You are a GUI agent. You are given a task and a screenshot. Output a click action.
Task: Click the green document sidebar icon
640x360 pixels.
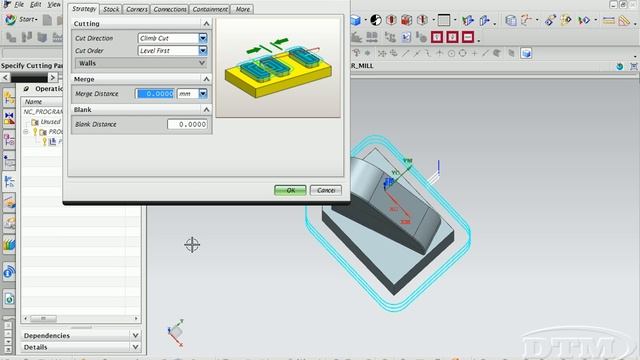point(9,299)
